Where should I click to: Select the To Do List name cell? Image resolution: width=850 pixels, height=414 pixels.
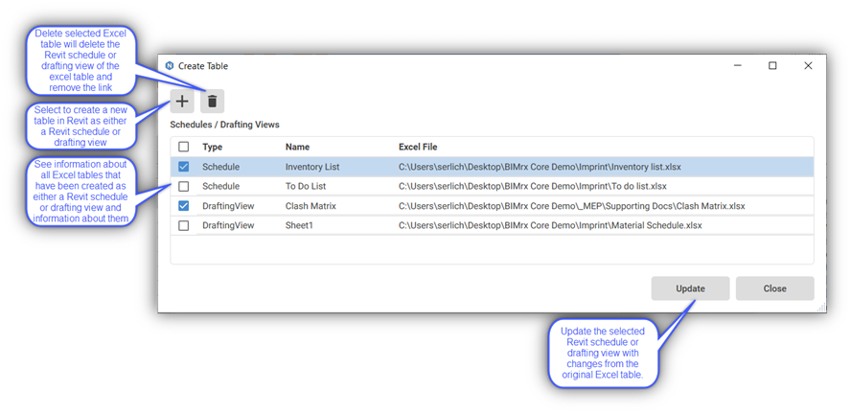306,186
